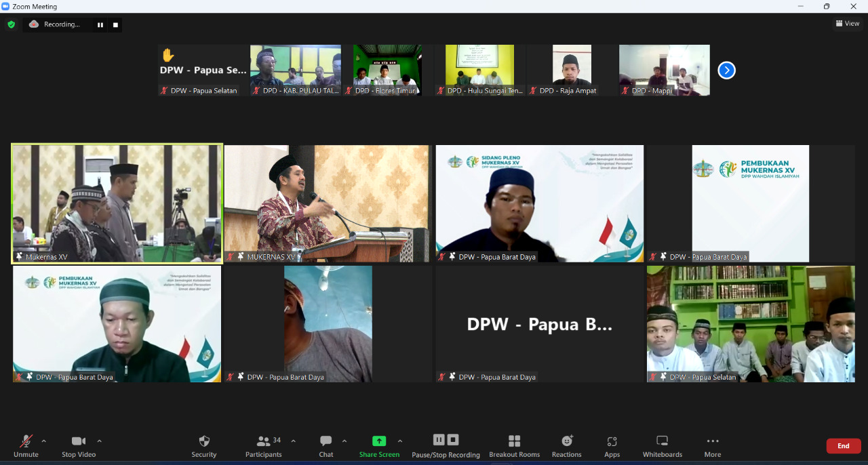Unmute the microphone

pos(26,446)
